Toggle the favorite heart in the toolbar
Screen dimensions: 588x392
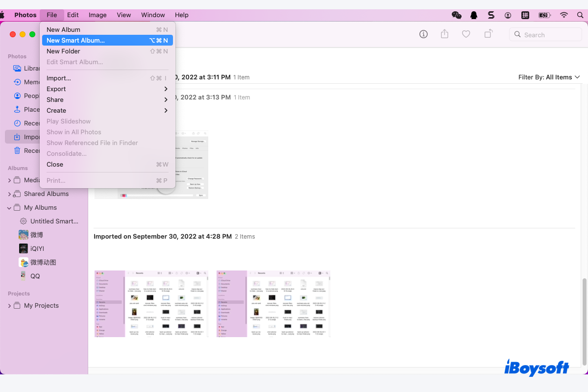coord(466,34)
